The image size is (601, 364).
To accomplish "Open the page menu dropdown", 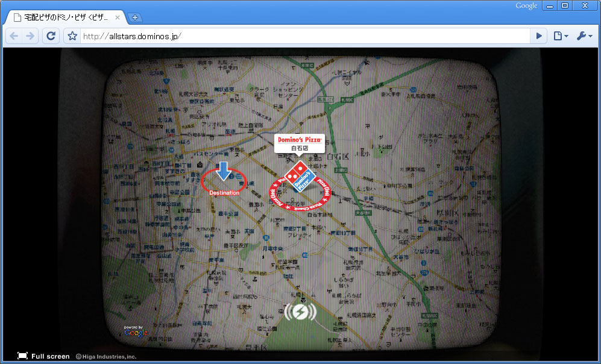I will coord(561,36).
